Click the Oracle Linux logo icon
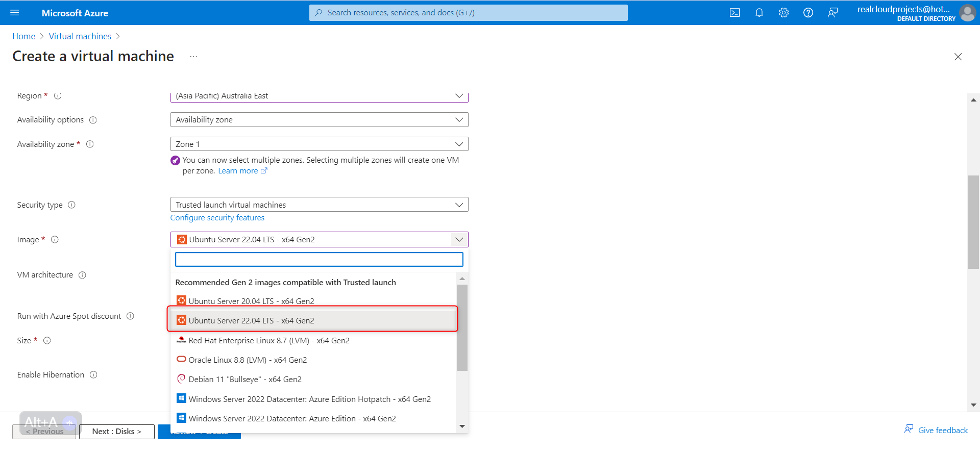The width and height of the screenshot is (980, 454). (181, 359)
